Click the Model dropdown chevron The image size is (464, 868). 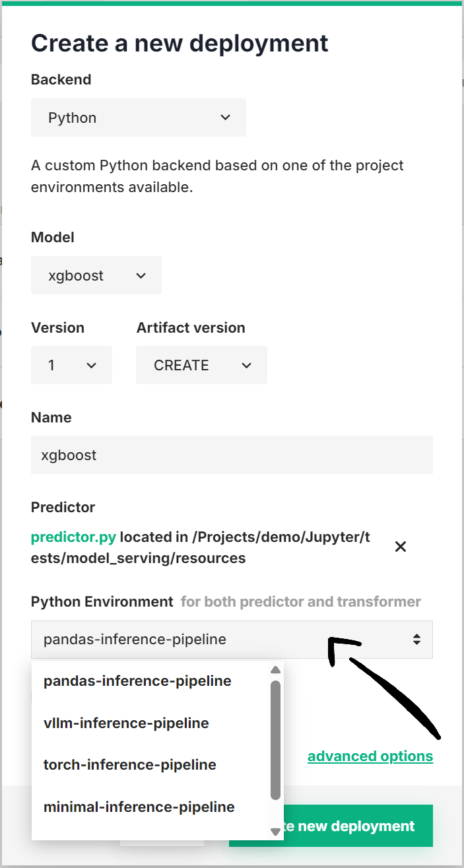click(141, 275)
